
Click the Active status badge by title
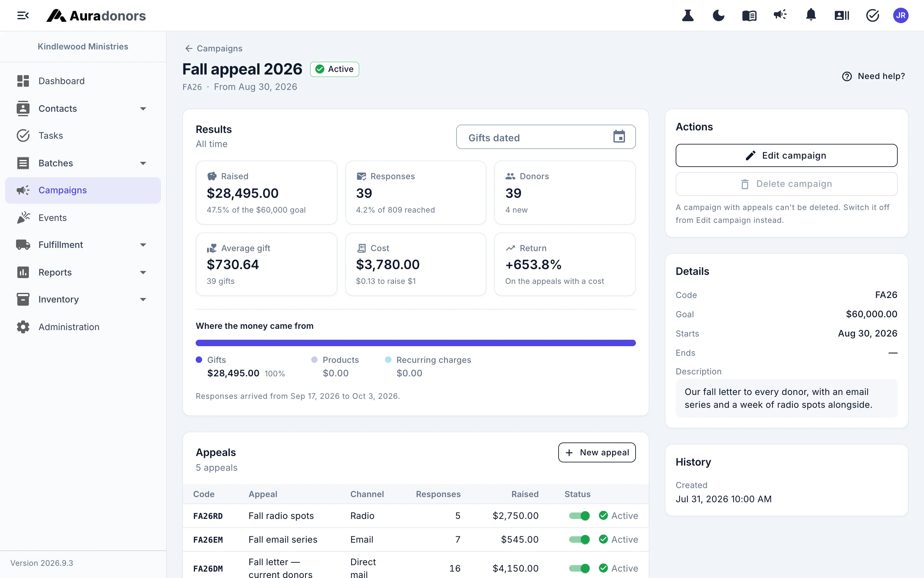335,69
